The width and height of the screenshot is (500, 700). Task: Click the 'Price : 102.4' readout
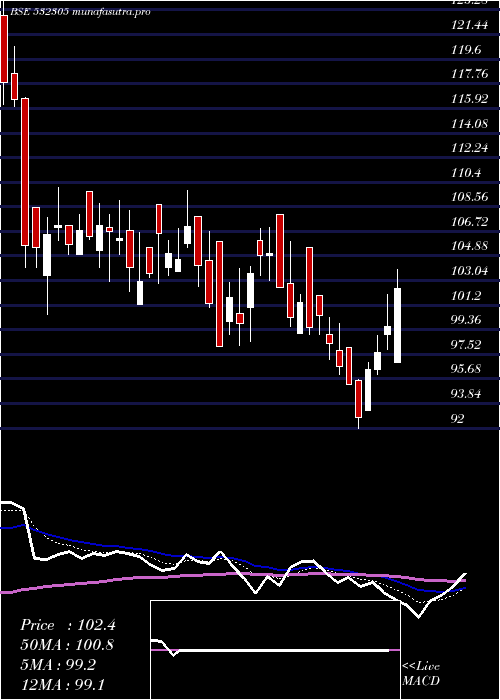pyautogui.click(x=68, y=625)
